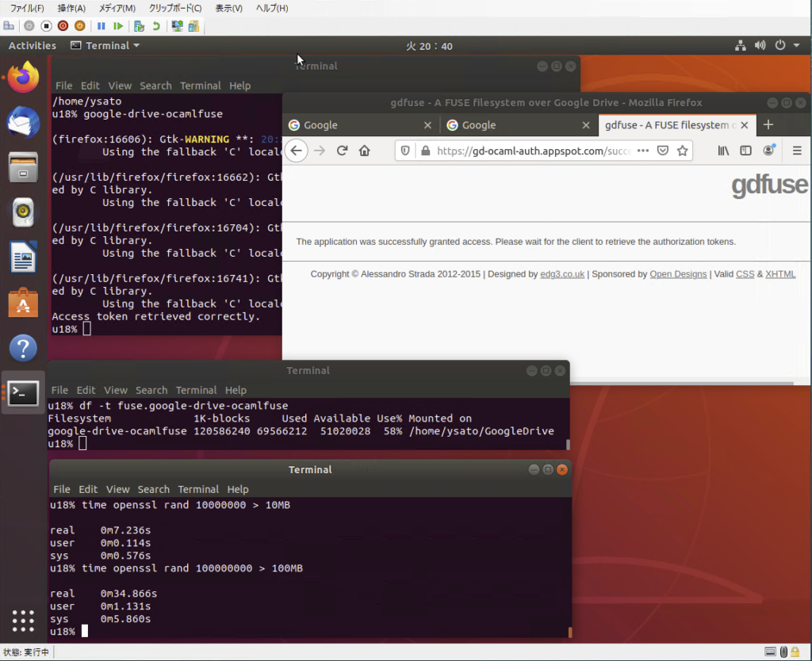Screen dimensions: 812x661
Task: Toggle the Firefox sidebar view
Action: coord(745,151)
